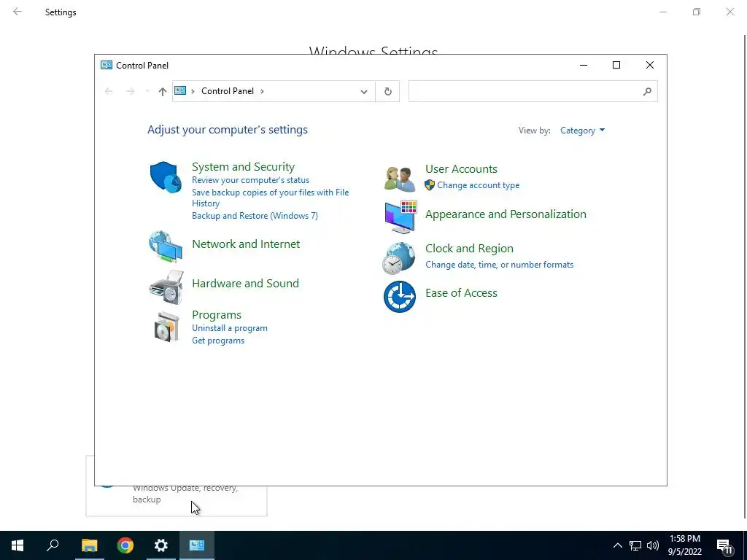This screenshot has width=747, height=560.
Task: Maximize the Control Panel window
Action: [x=616, y=65]
